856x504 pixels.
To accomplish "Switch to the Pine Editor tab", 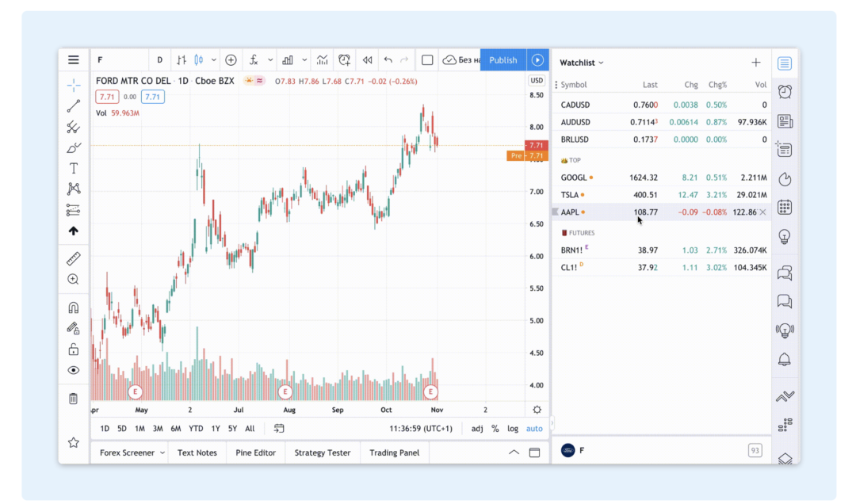I will tap(255, 452).
